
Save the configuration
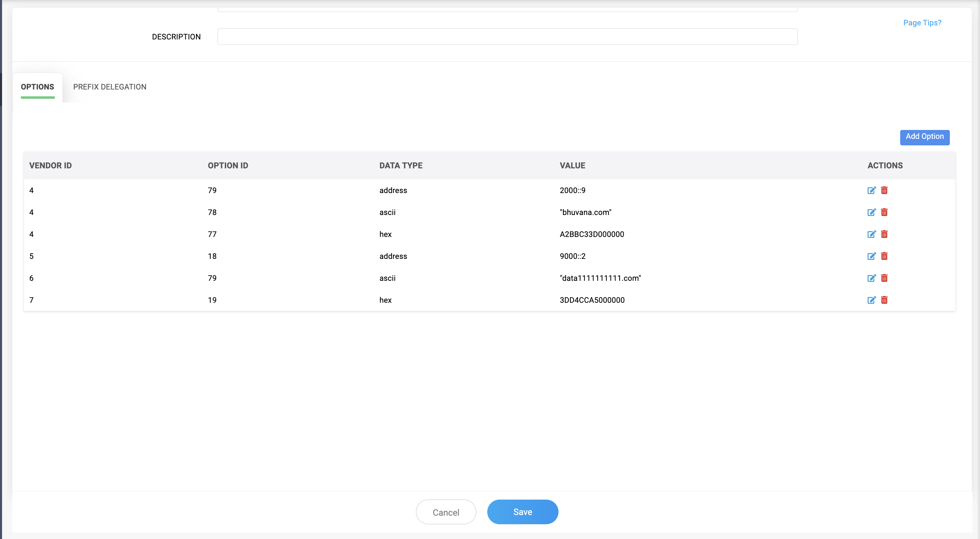[x=522, y=512]
